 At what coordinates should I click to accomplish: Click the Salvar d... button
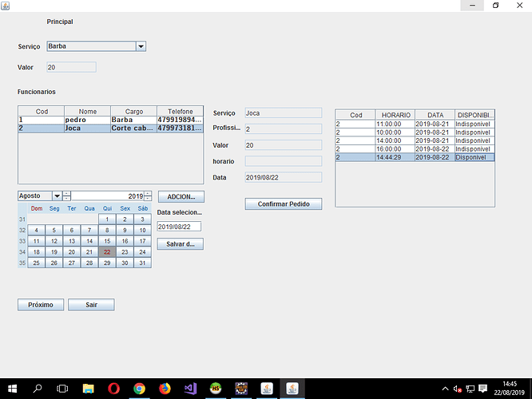(181, 244)
